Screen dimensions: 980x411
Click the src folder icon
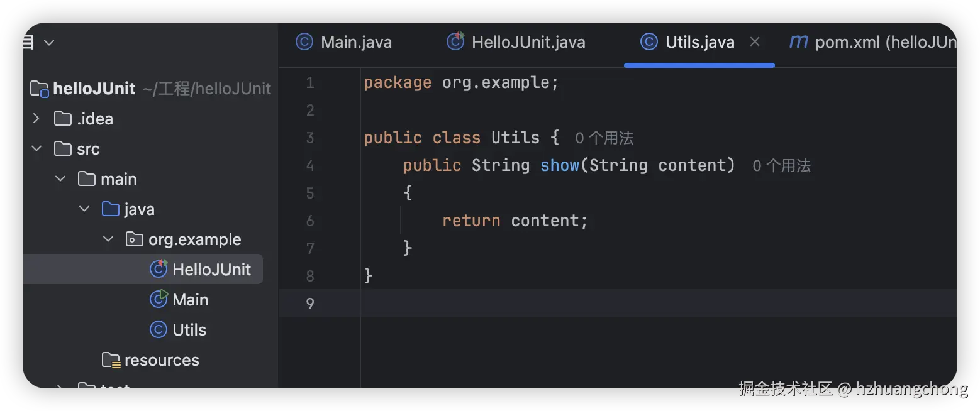(63, 149)
